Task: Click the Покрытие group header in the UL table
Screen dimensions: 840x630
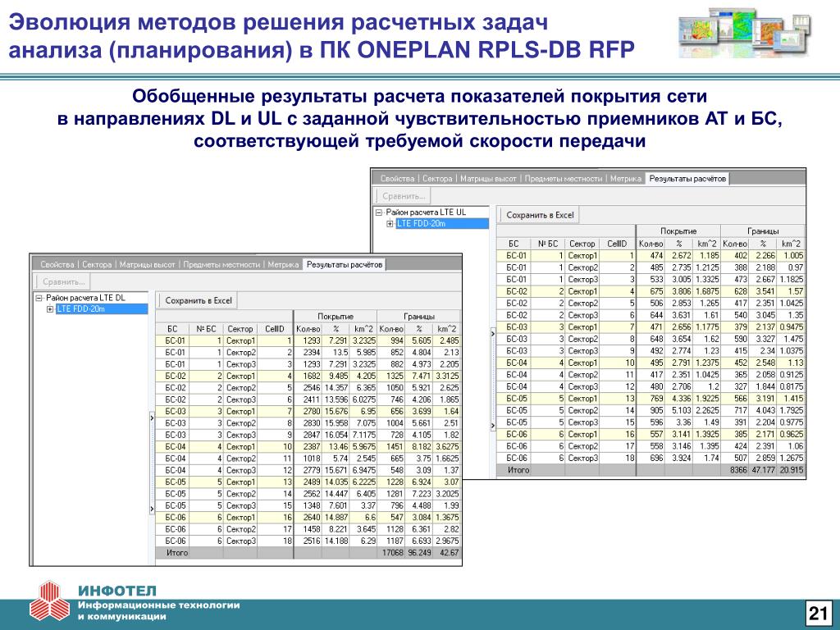Action: (678, 231)
